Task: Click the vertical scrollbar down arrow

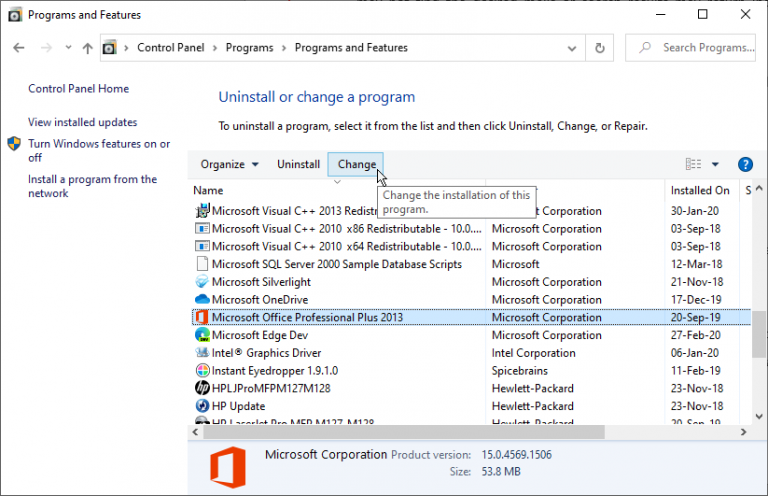Action: click(759, 417)
